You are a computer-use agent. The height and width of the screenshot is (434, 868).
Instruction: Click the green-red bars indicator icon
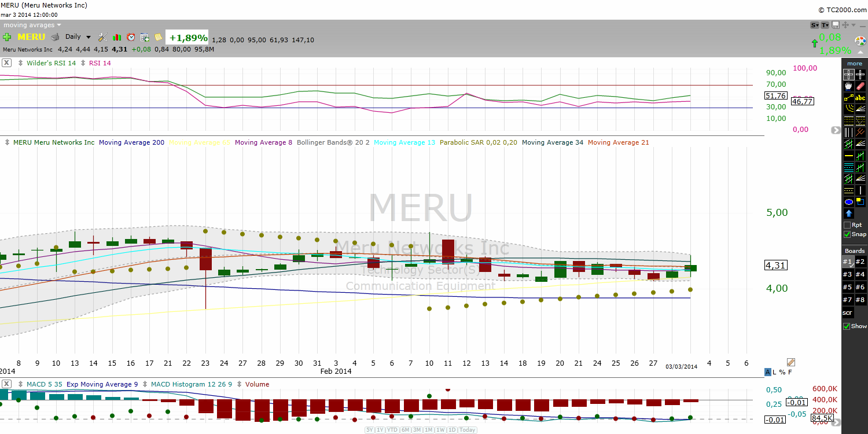(117, 37)
